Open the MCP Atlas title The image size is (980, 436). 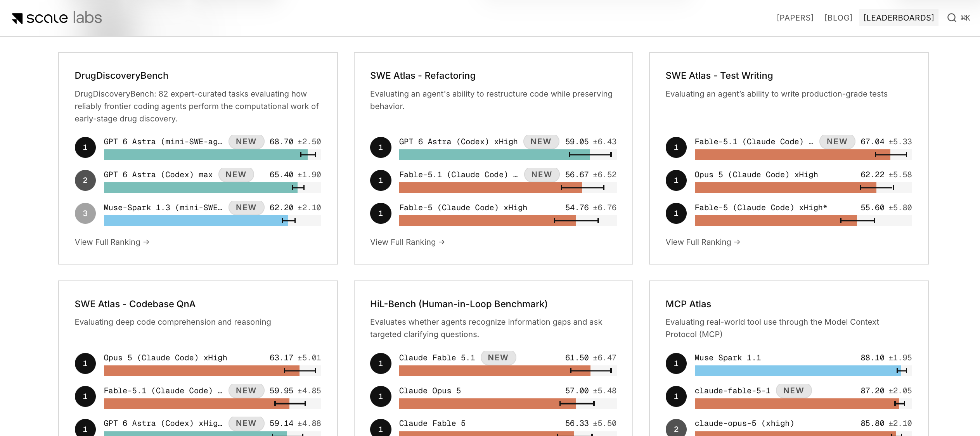[x=688, y=304]
